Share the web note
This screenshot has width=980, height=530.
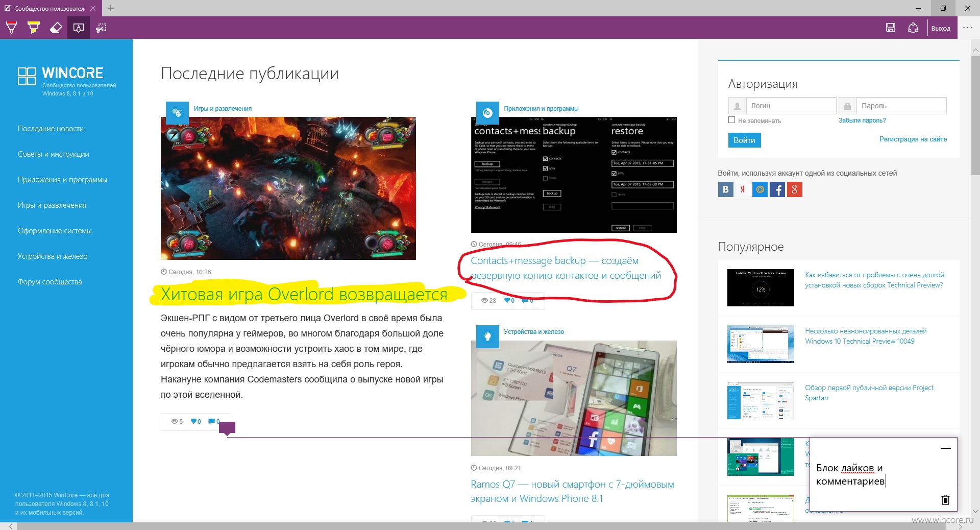(x=913, y=28)
